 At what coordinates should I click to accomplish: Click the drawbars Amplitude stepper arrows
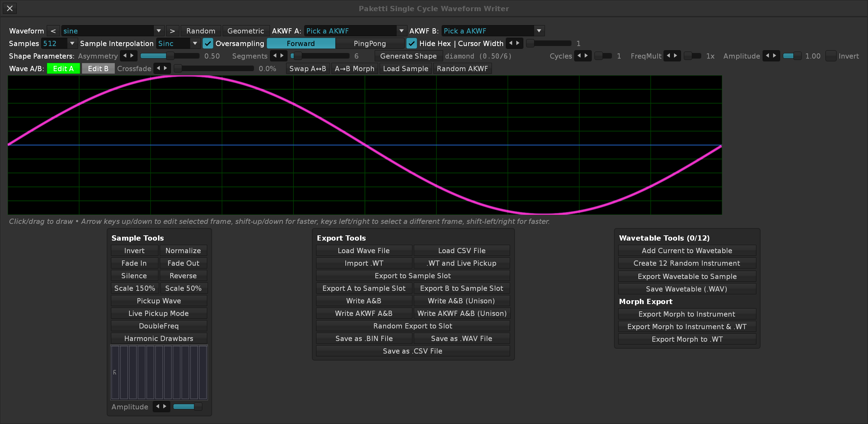pyautogui.click(x=161, y=407)
